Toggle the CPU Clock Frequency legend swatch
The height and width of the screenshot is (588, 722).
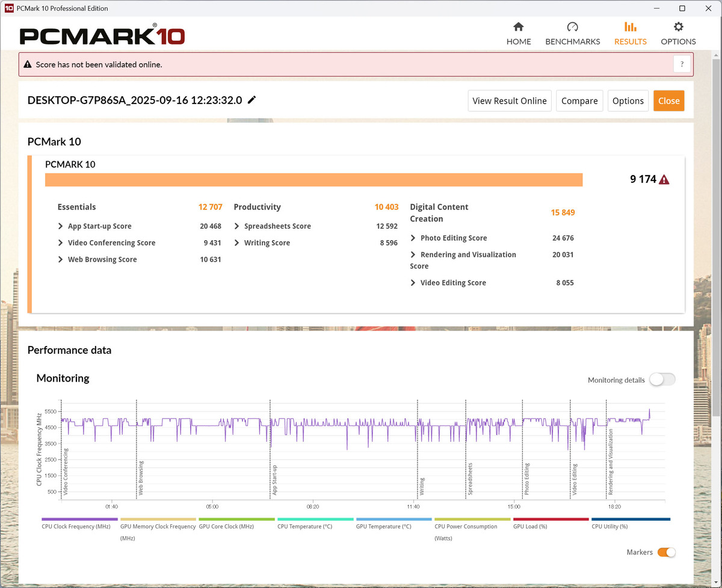[x=79, y=519]
